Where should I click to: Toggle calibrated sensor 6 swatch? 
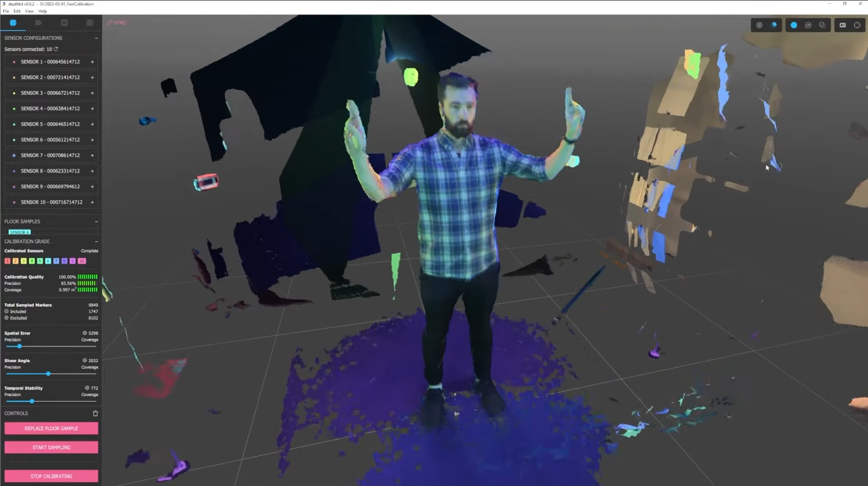click(x=48, y=261)
